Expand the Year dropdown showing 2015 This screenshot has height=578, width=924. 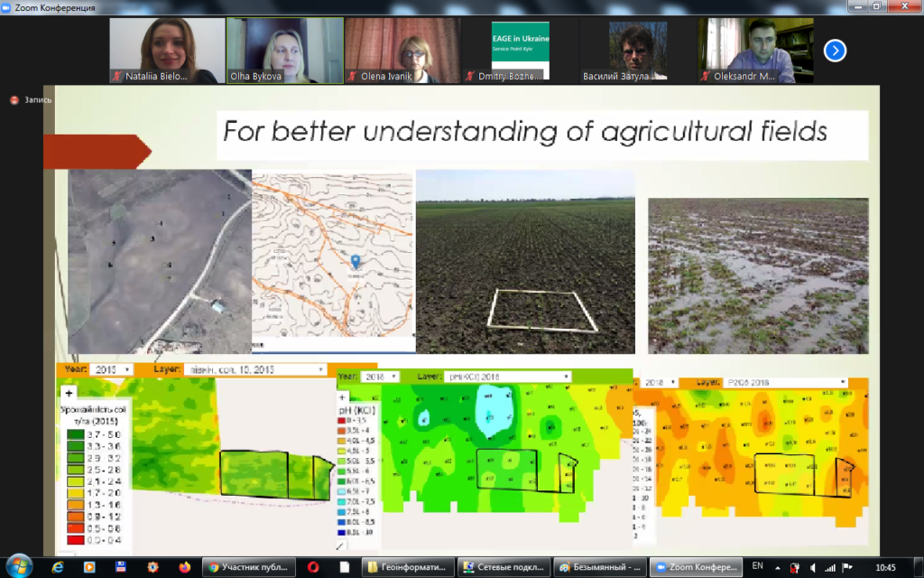(114, 369)
